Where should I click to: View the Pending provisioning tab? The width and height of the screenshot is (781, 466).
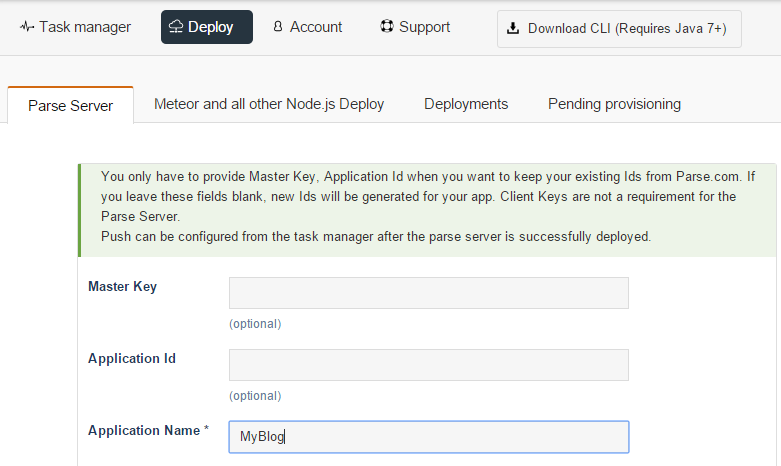[x=614, y=104]
